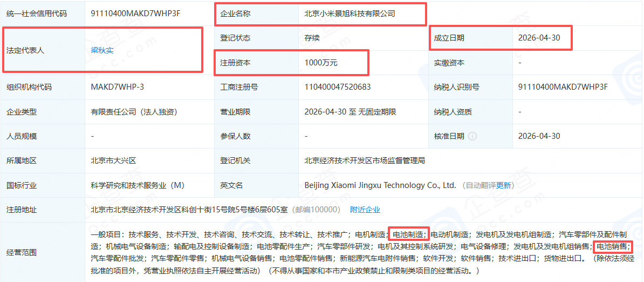Click the 注册资本 label

pyautogui.click(x=235, y=63)
